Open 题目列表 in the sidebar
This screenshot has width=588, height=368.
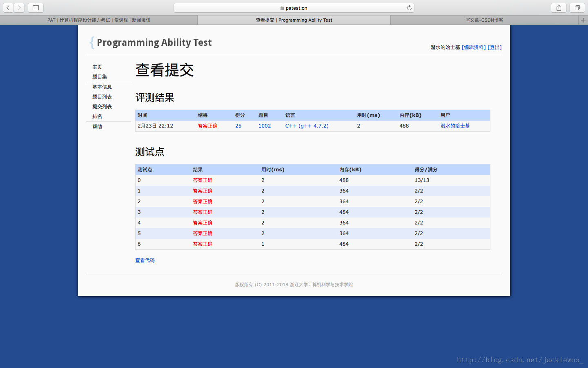tap(102, 97)
